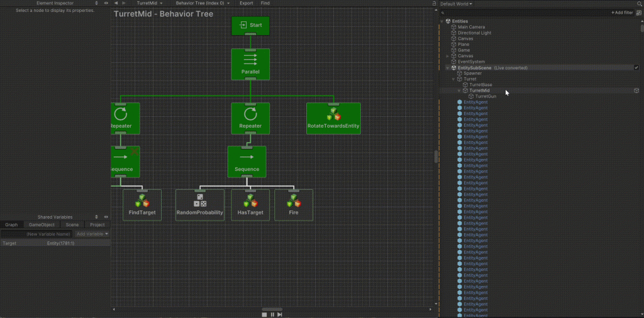Click the Add filter button
Viewport: 644px width, 318px height.
point(622,13)
